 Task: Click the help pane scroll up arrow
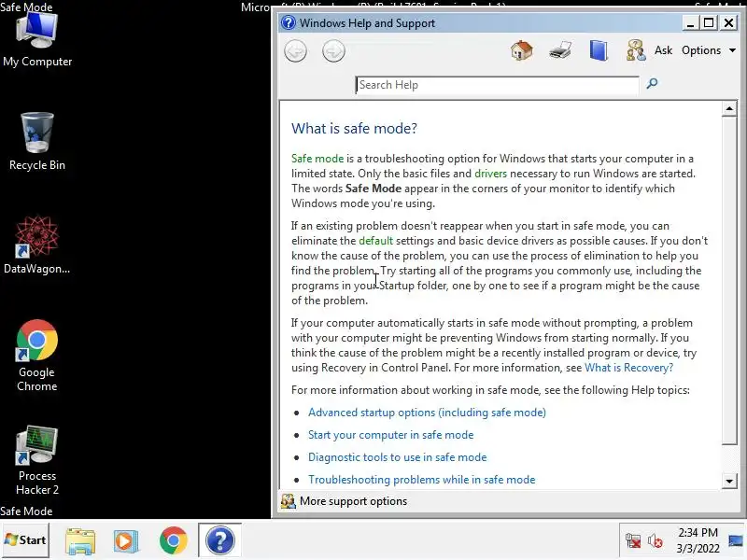pyautogui.click(x=729, y=109)
